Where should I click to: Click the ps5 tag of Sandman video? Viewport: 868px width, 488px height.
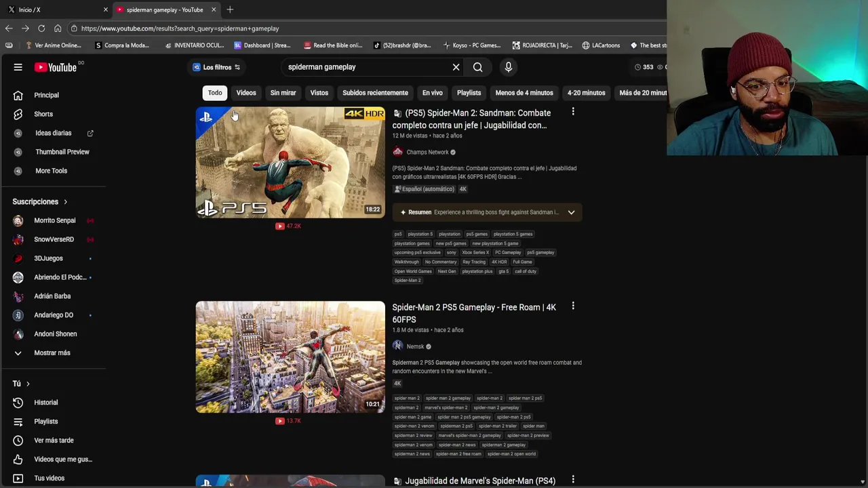pos(398,234)
